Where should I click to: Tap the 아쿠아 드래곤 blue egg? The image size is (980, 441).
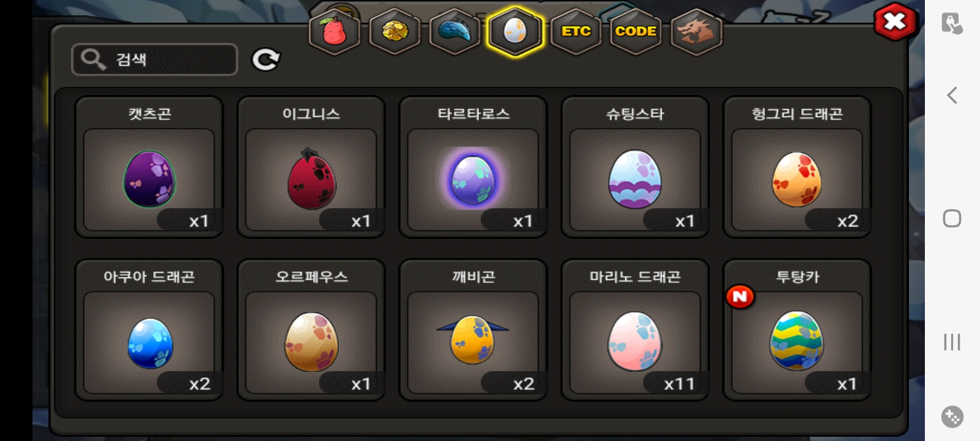click(x=149, y=330)
